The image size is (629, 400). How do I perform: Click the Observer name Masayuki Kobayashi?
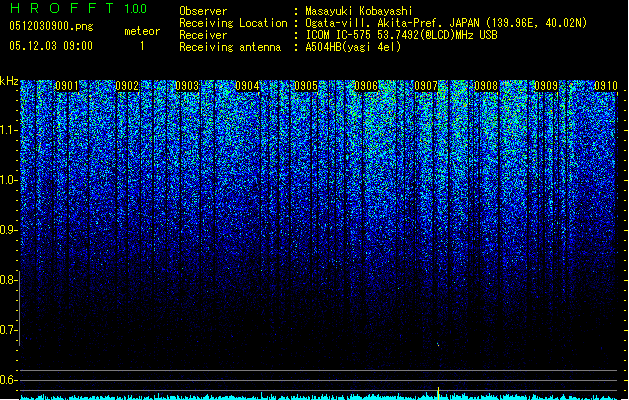pyautogui.click(x=359, y=11)
